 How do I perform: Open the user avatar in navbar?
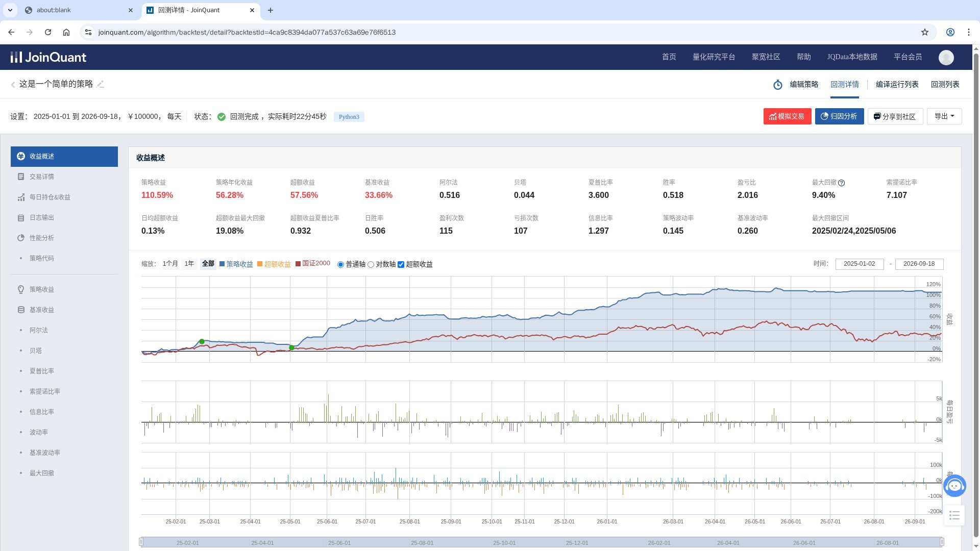(946, 57)
